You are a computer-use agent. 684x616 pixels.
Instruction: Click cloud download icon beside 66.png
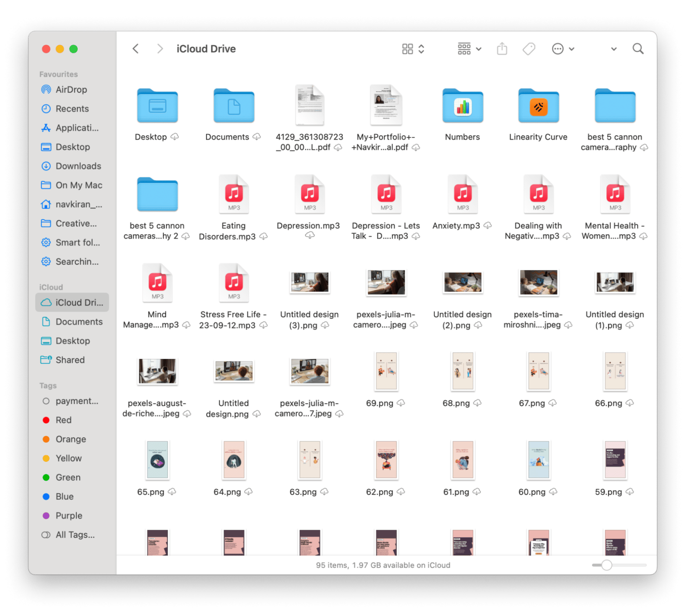630,403
